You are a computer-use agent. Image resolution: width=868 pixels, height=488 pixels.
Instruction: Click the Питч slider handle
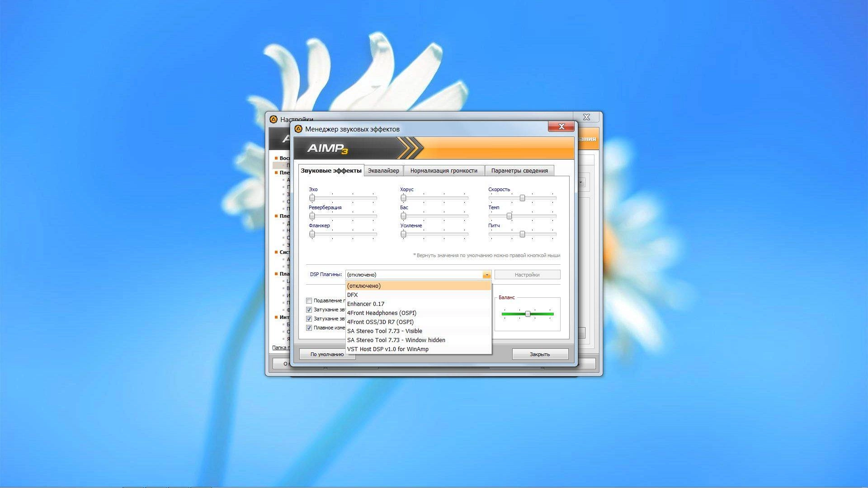(522, 234)
